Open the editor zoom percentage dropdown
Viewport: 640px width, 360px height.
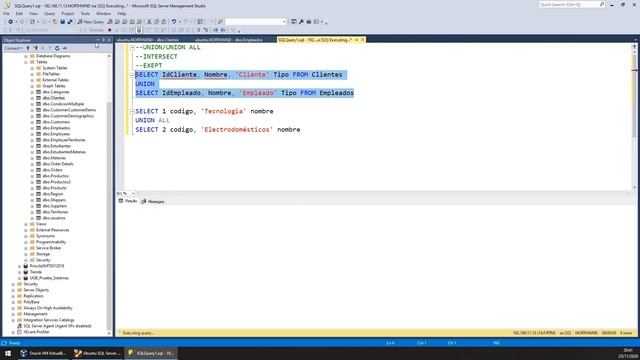(x=133, y=193)
